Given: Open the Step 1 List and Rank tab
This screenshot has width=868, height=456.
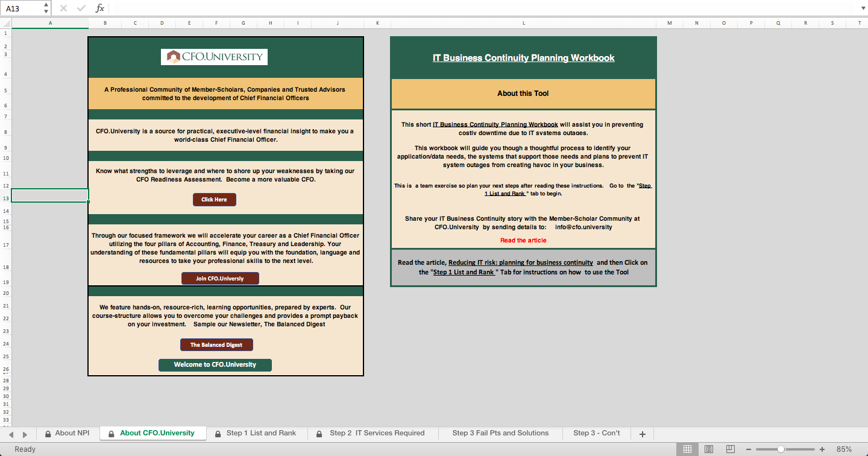Looking at the screenshot, I should click(257, 433).
